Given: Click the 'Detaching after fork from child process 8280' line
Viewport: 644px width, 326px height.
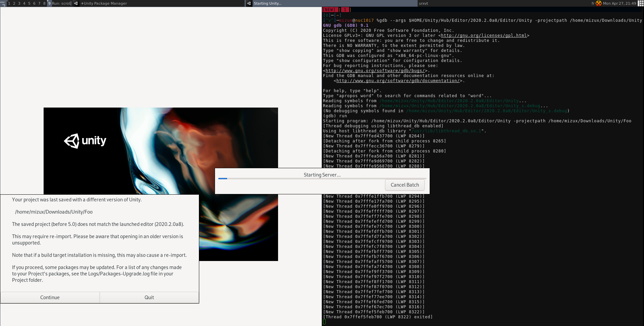Looking at the screenshot, I should [384, 151].
